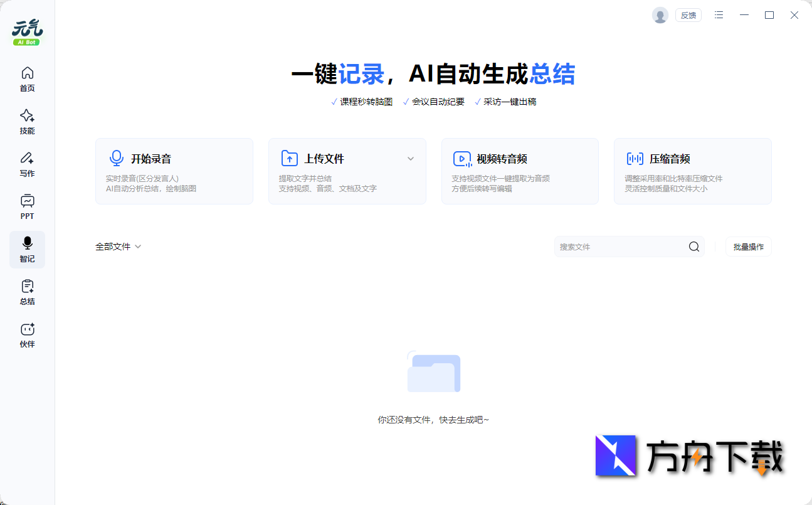The height and width of the screenshot is (505, 812).
Task: Open the 视频转音频 video-to-audio converter
Action: pyautogui.click(x=520, y=171)
